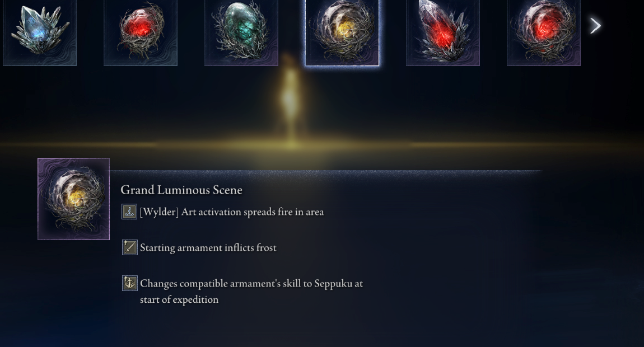The height and width of the screenshot is (347, 644).
Task: Click the Grand Luminous Scene title
Action: pyautogui.click(x=181, y=190)
